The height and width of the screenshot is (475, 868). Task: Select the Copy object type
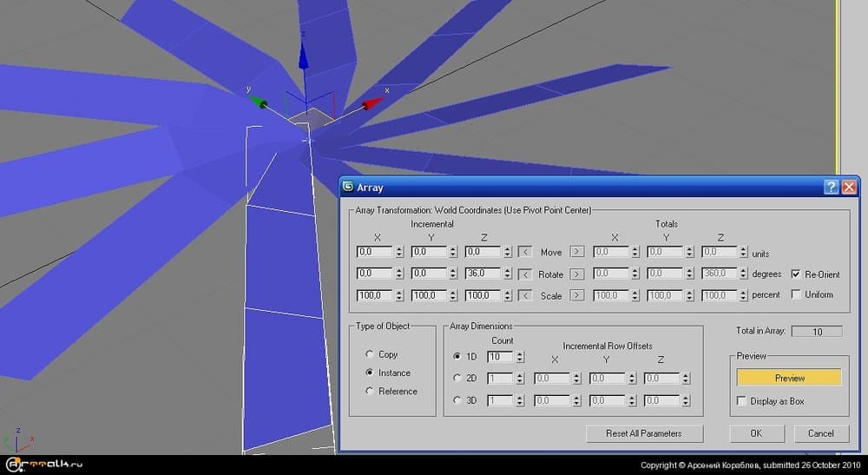point(371,354)
